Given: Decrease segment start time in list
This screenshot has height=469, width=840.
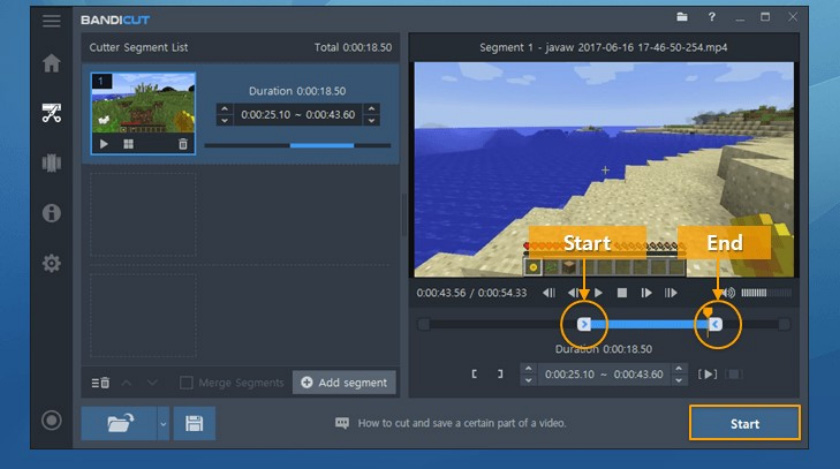Looking at the screenshot, I should pos(224,121).
